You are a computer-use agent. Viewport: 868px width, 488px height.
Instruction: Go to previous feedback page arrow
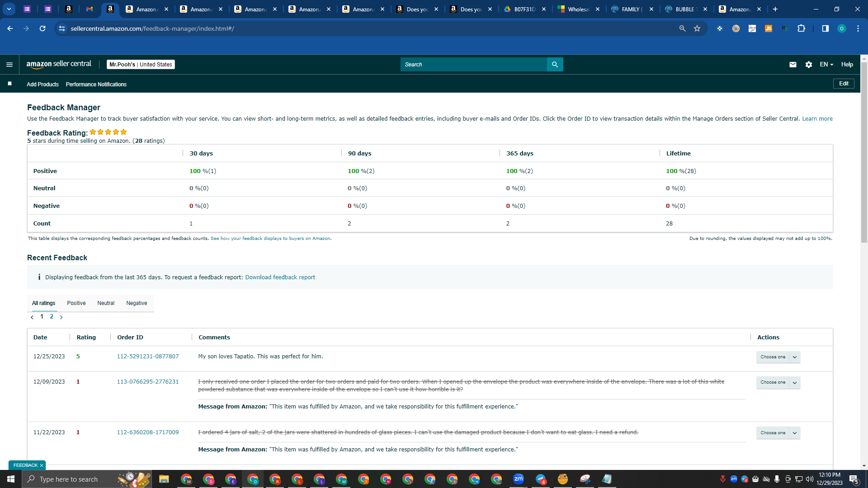click(x=32, y=317)
